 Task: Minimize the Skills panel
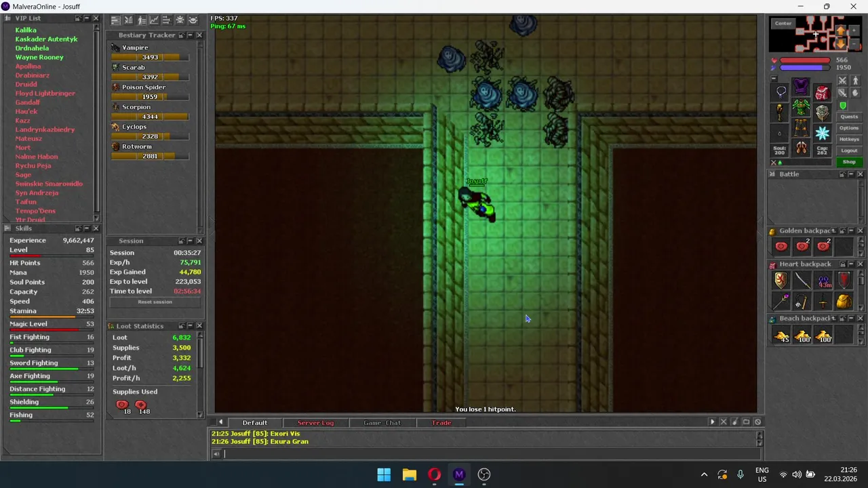click(x=87, y=228)
